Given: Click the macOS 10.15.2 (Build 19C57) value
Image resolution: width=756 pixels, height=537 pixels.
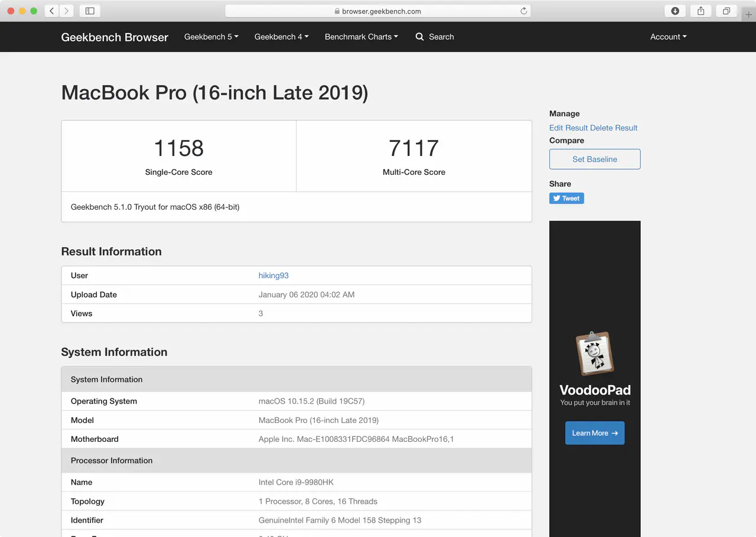Looking at the screenshot, I should click(x=312, y=401).
